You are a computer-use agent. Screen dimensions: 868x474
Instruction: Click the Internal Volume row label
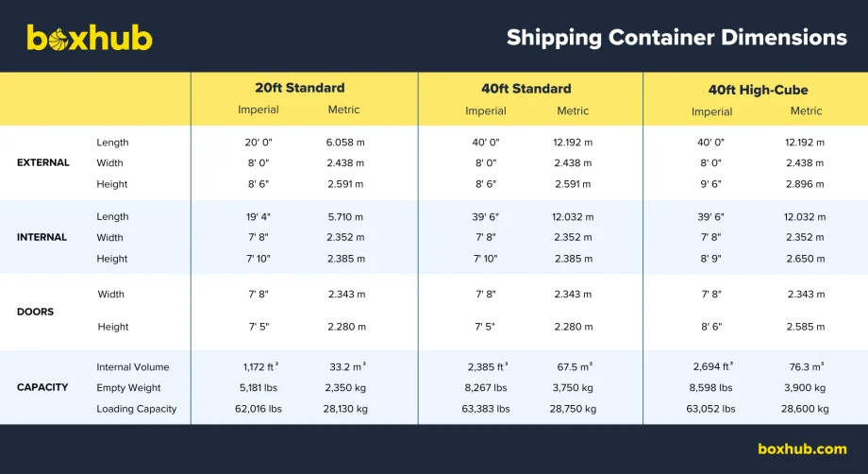(133, 366)
